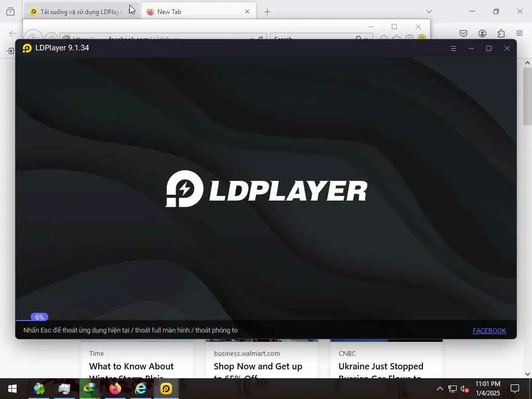This screenshot has height=399, width=532.
Task: Open the Firefox application menu
Action: (x=520, y=33)
